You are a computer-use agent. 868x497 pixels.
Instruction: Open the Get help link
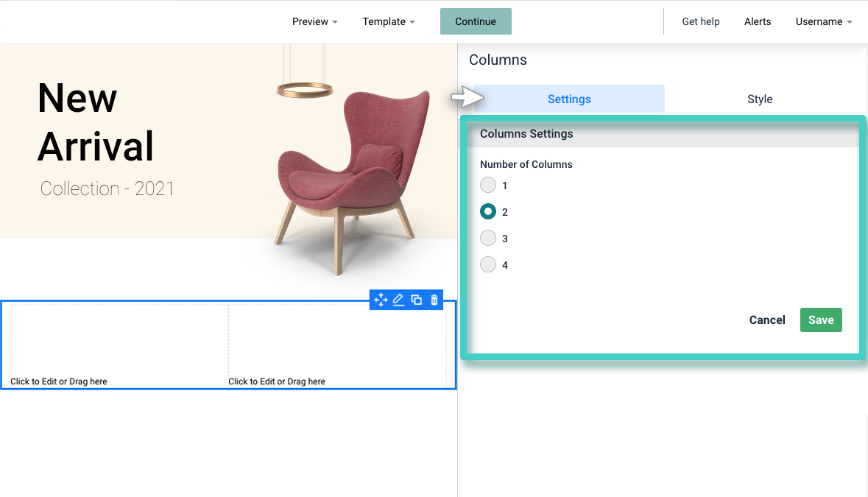point(700,21)
